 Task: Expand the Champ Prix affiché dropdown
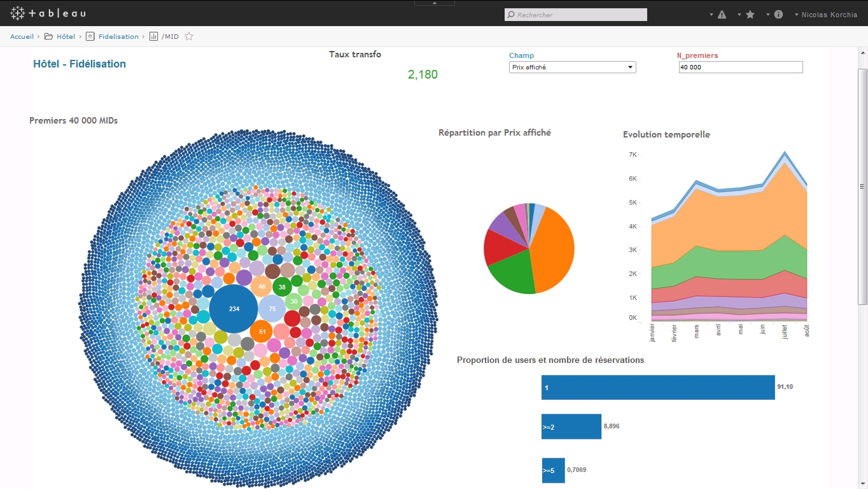(x=573, y=67)
